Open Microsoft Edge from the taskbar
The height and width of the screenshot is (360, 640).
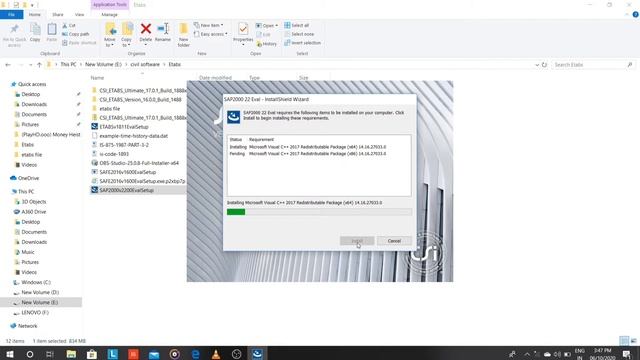(196, 354)
